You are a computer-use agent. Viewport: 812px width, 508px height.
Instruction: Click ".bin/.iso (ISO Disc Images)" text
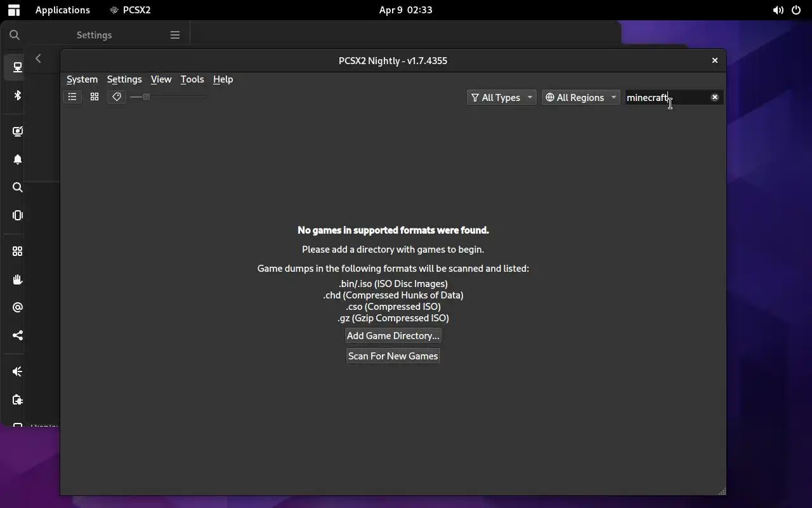tap(393, 284)
